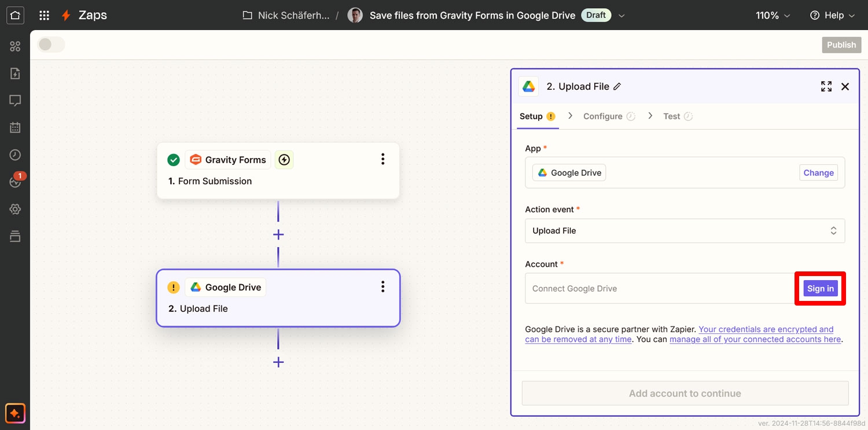
Task: Click Add account to continue button
Action: 685,393
